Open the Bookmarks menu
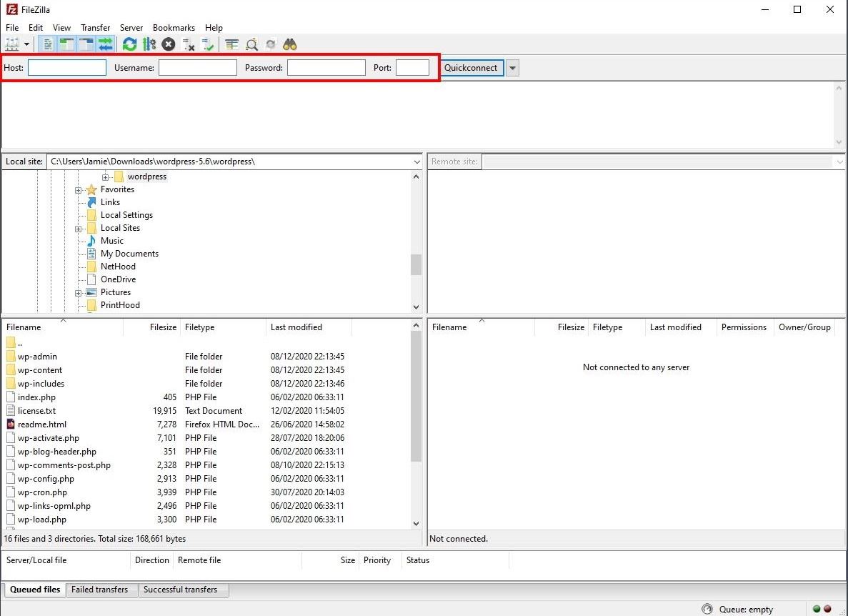Viewport: 848px width, 616px height. [174, 28]
